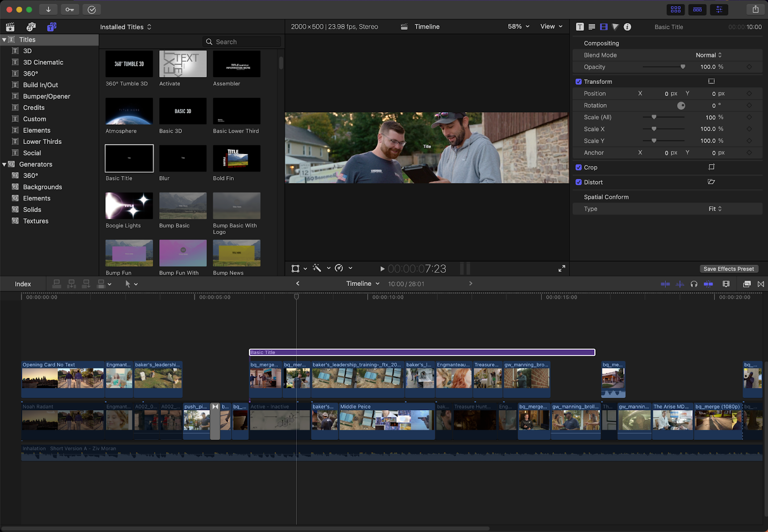Open the Info inspector icon
The width and height of the screenshot is (768, 532).
click(627, 27)
